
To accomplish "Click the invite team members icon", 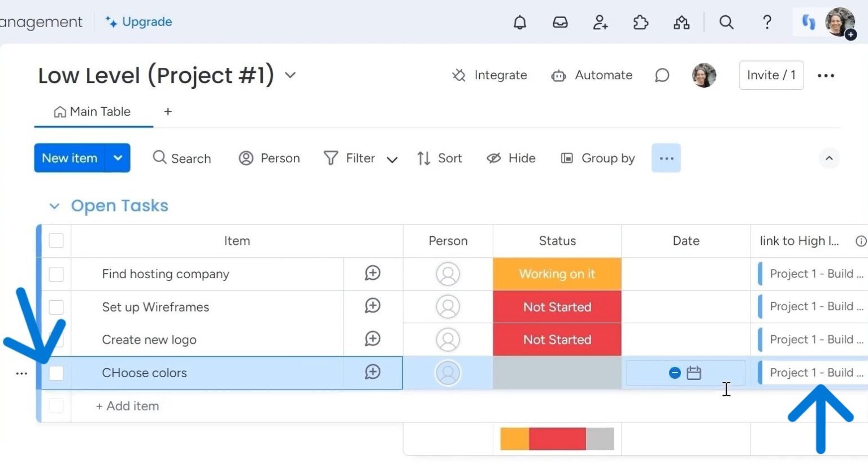I will (x=600, y=23).
